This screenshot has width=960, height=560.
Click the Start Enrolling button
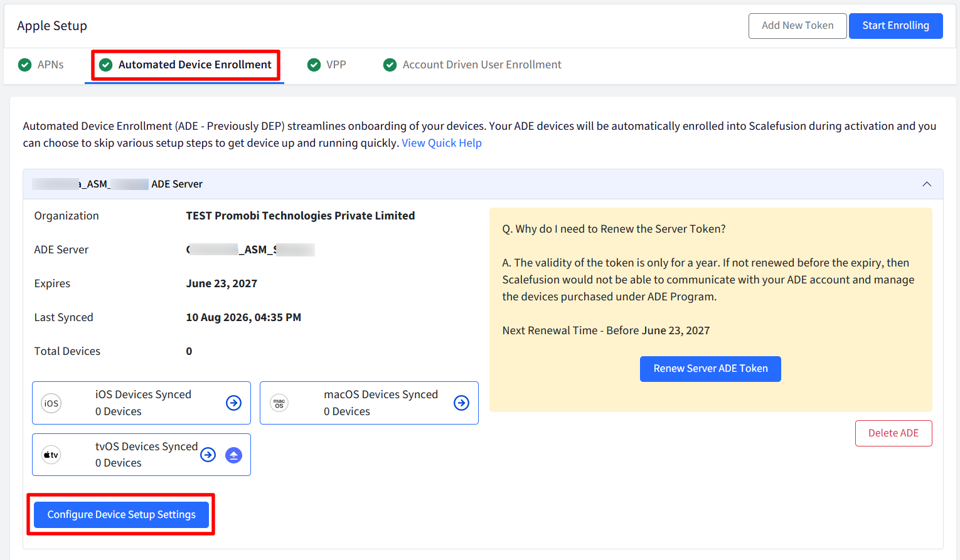[895, 26]
